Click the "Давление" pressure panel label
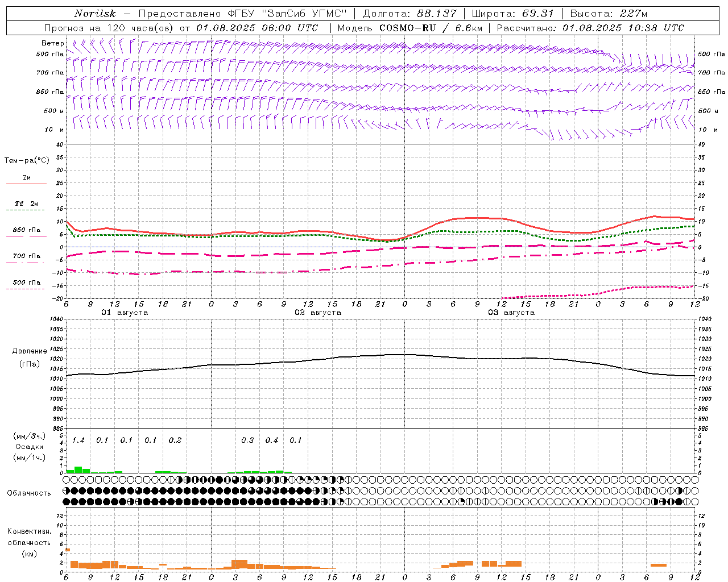728x582 pixels. [30, 351]
